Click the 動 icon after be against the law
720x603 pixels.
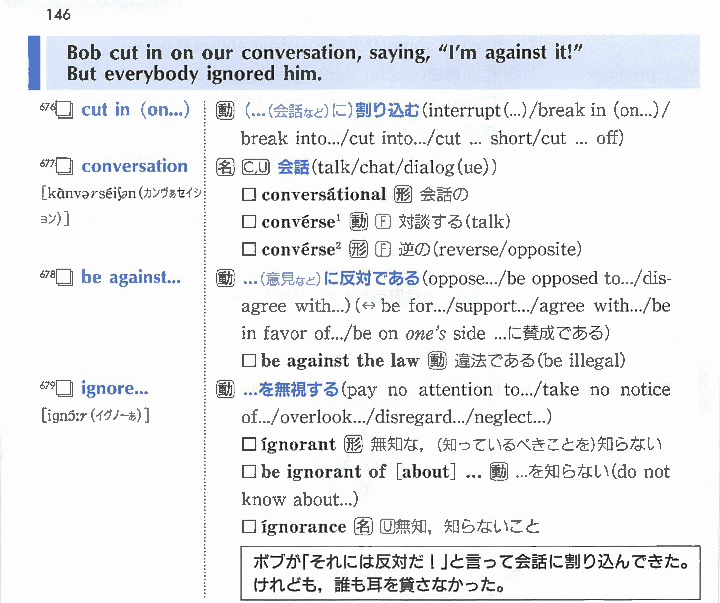point(437,361)
